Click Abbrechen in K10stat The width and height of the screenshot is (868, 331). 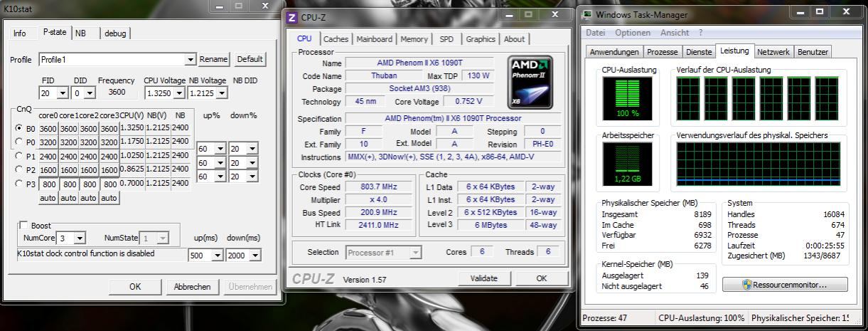coord(193,287)
